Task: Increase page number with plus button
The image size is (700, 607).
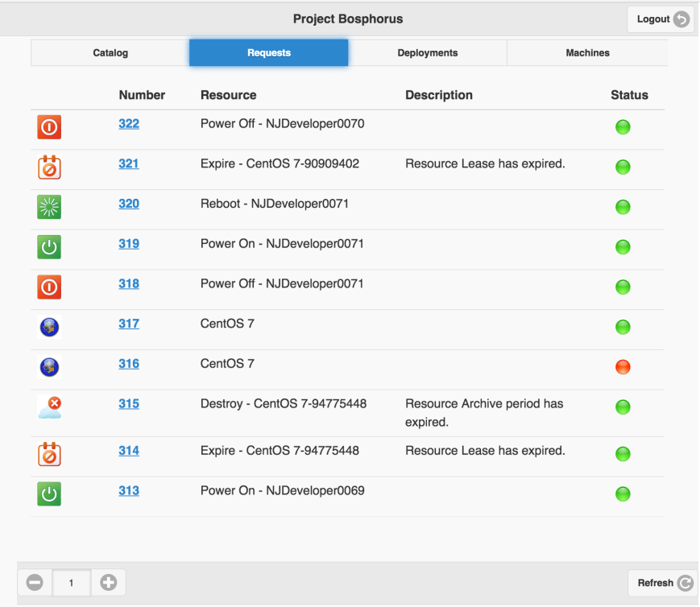Action: (109, 582)
